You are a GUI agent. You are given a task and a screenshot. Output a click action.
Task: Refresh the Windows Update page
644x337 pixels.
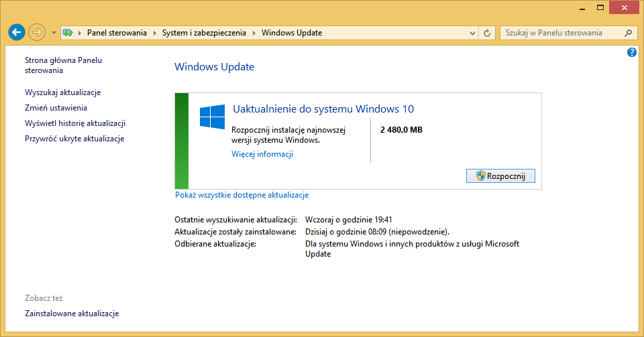pyautogui.click(x=487, y=33)
